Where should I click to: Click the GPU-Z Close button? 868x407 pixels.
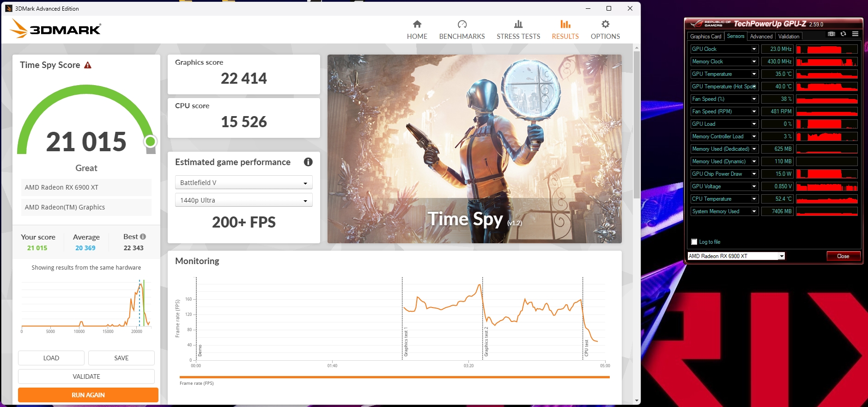tap(843, 256)
